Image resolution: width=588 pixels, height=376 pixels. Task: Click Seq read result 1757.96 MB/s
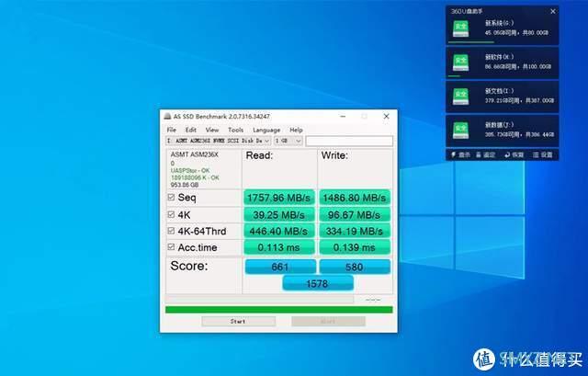pos(279,198)
